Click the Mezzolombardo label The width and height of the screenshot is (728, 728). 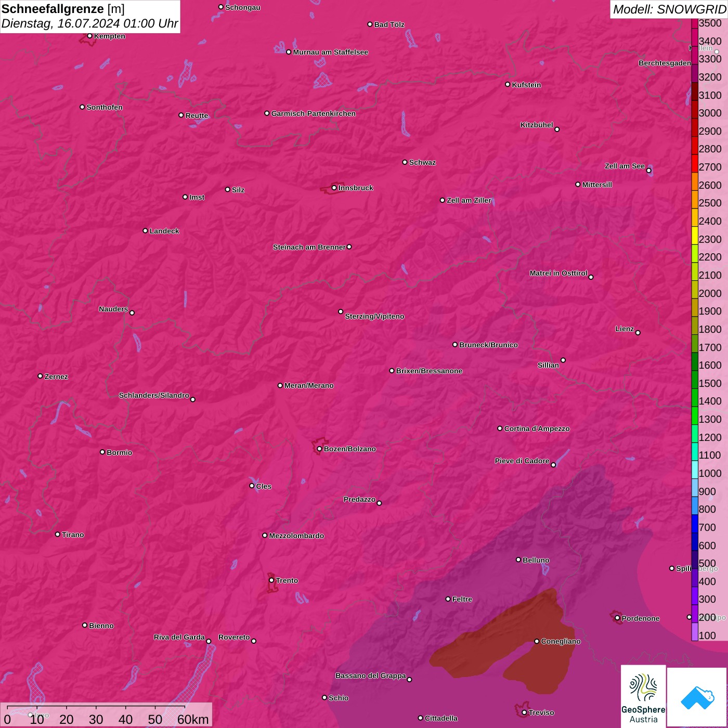point(296,536)
